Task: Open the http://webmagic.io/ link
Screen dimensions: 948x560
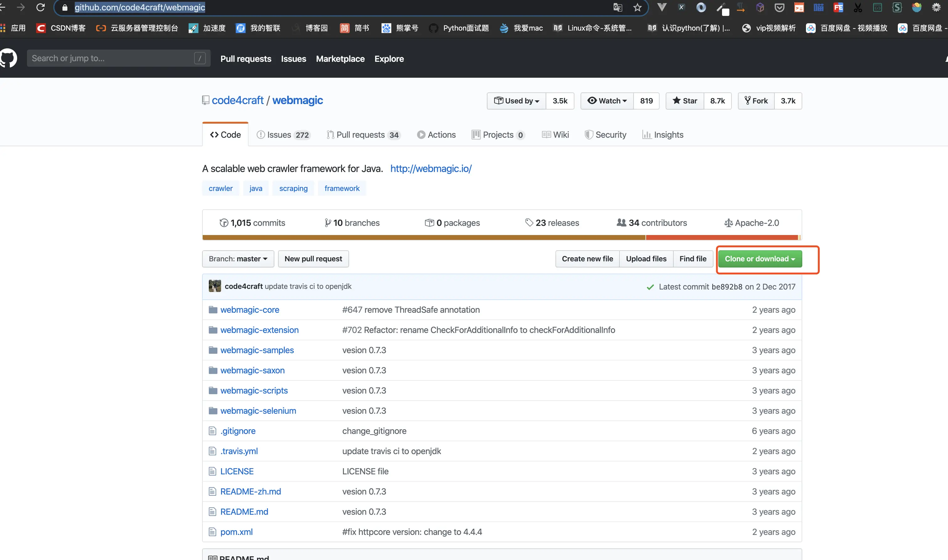Action: coord(431,168)
